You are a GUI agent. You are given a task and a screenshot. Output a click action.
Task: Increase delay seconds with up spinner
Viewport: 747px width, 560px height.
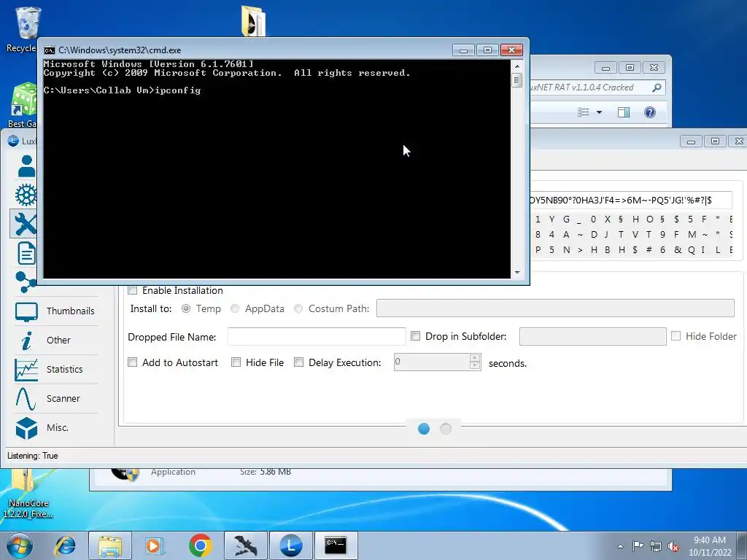pyautogui.click(x=474, y=358)
